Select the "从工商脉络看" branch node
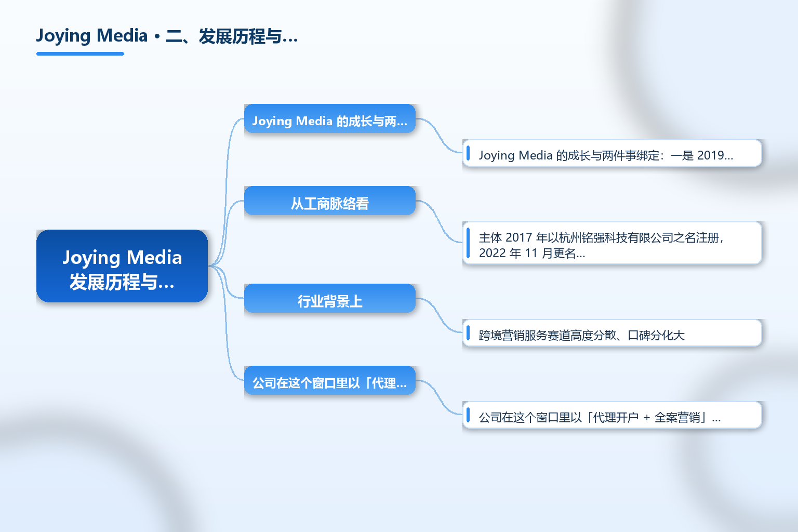The width and height of the screenshot is (798, 532). pos(330,201)
